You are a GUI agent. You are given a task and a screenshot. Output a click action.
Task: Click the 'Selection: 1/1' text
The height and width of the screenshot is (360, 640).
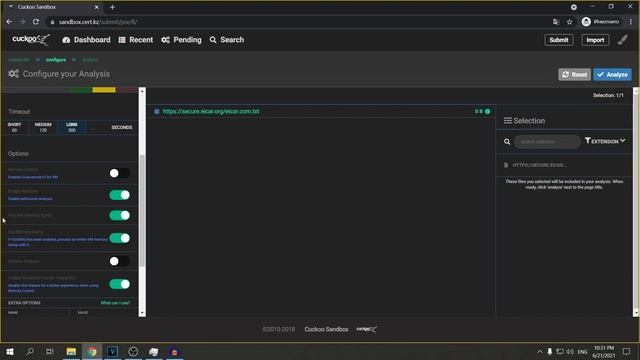point(608,95)
